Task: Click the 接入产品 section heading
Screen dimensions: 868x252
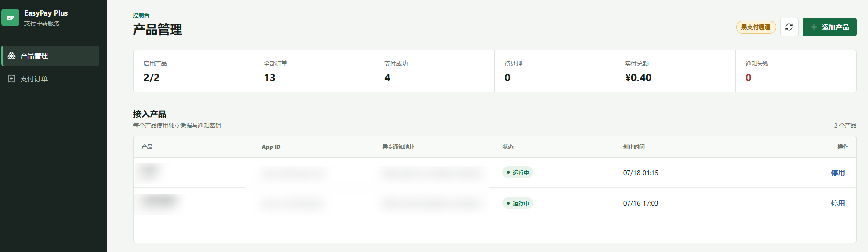Action: (150, 114)
